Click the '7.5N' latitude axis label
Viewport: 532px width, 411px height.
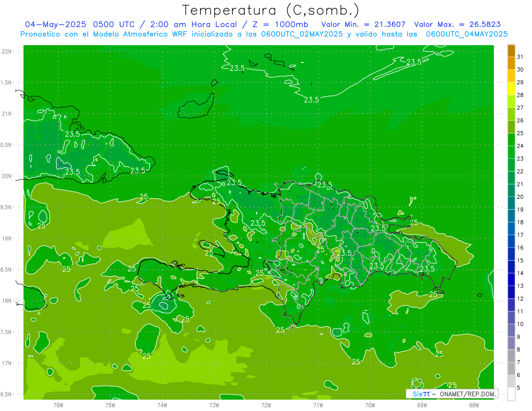pos(7,332)
